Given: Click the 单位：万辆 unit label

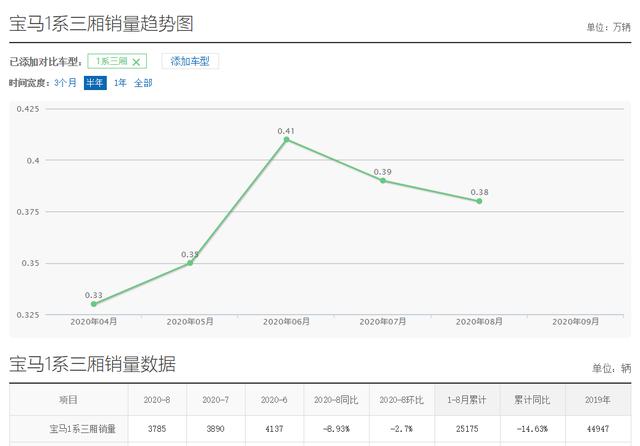Looking at the screenshot, I should [609, 27].
